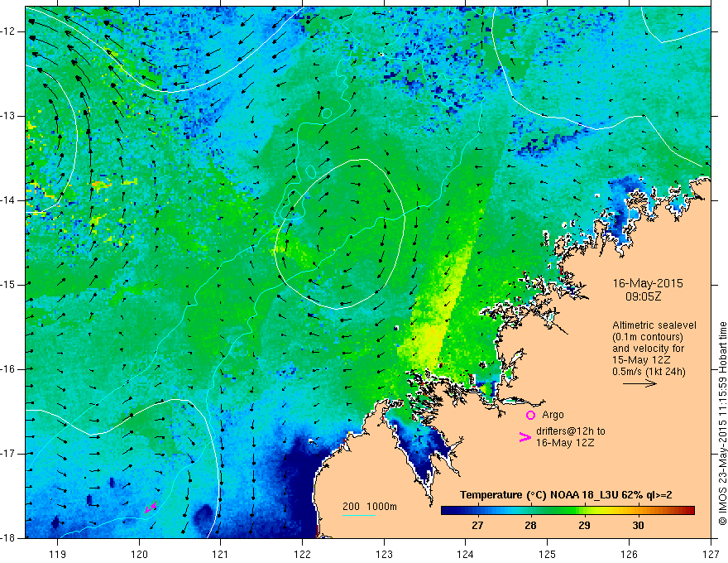Click longitude axis label 119
The image size is (728, 563).
click(58, 554)
